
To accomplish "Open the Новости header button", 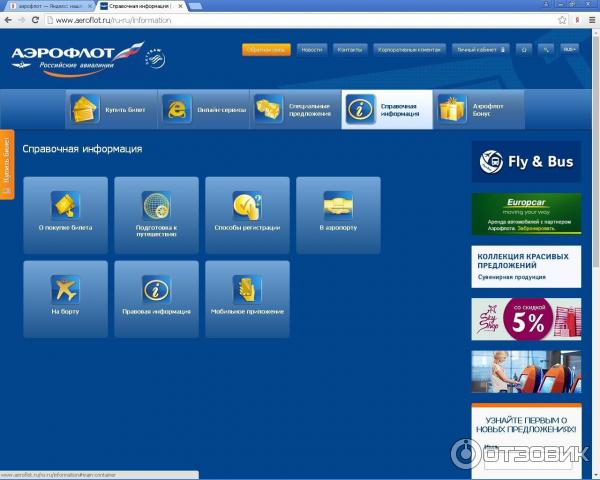I will 312,50.
